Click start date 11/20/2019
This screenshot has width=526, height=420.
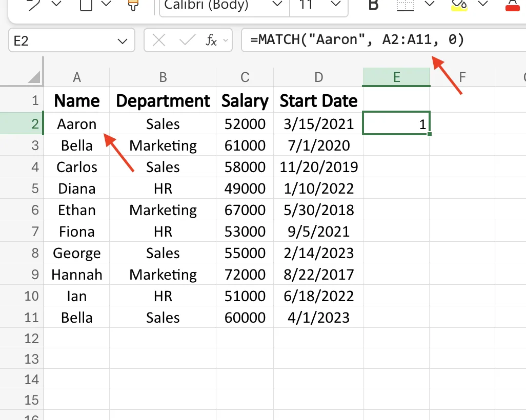319,166
